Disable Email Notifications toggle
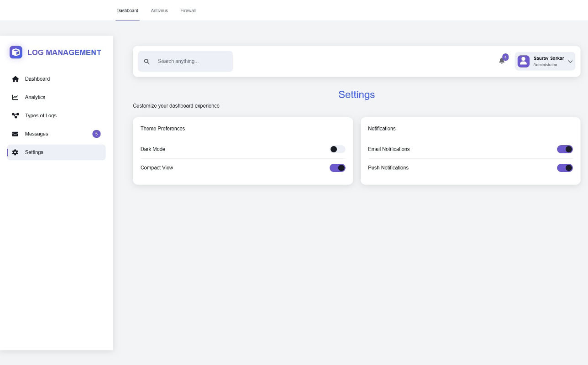588x365 pixels. click(x=565, y=149)
